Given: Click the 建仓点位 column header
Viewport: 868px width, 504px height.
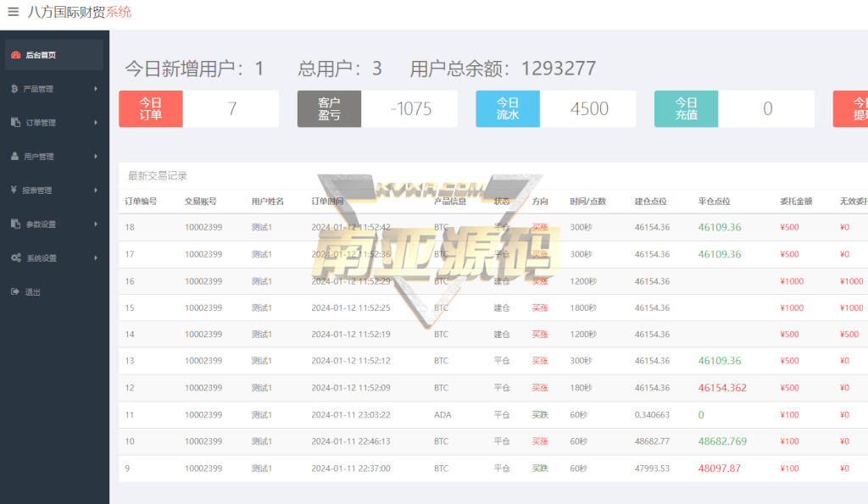Looking at the screenshot, I should (x=650, y=202).
